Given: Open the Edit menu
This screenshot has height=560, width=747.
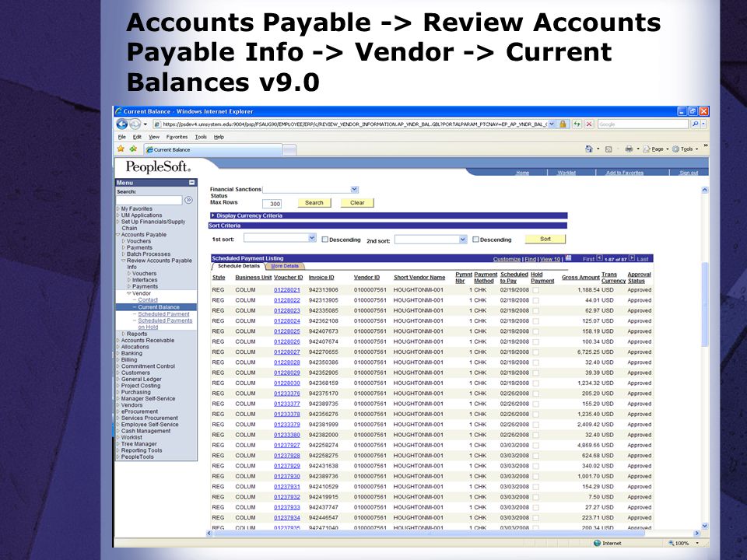Looking at the screenshot, I should [x=137, y=137].
